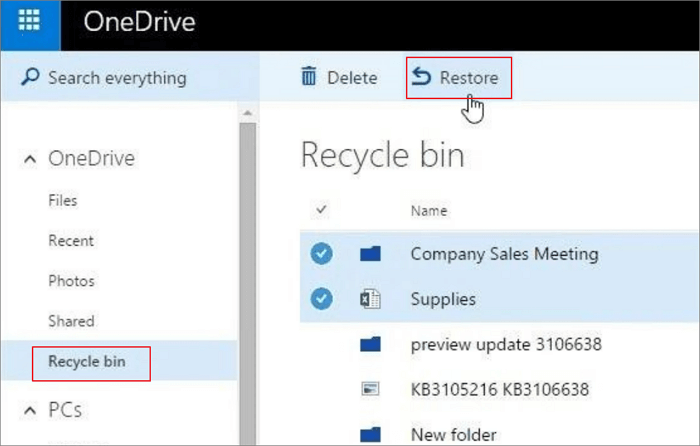This screenshot has width=700, height=446.
Task: Click the Company Sales Meeting folder icon
Action: [371, 255]
